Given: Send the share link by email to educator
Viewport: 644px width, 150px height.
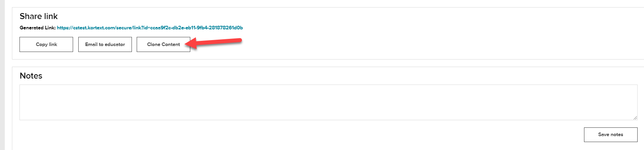Looking at the screenshot, I should coord(105,44).
